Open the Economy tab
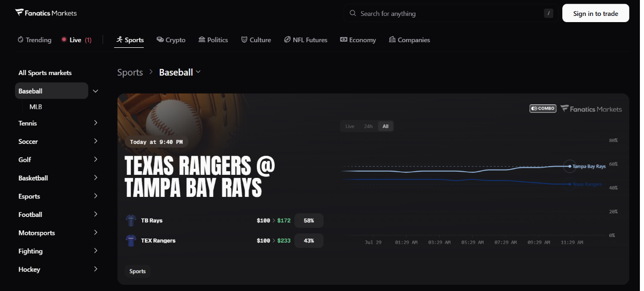 pyautogui.click(x=358, y=40)
